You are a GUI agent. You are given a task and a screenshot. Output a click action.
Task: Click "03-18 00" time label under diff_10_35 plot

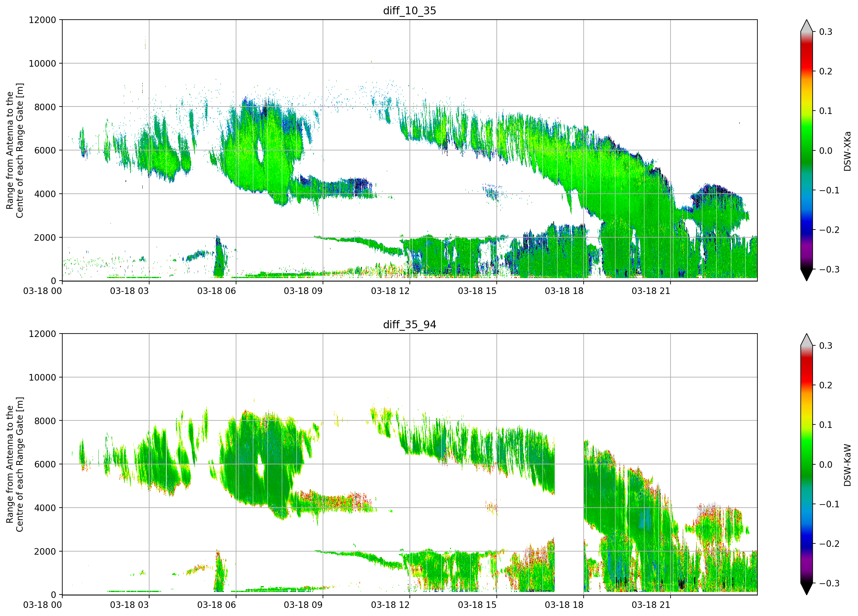(42, 291)
